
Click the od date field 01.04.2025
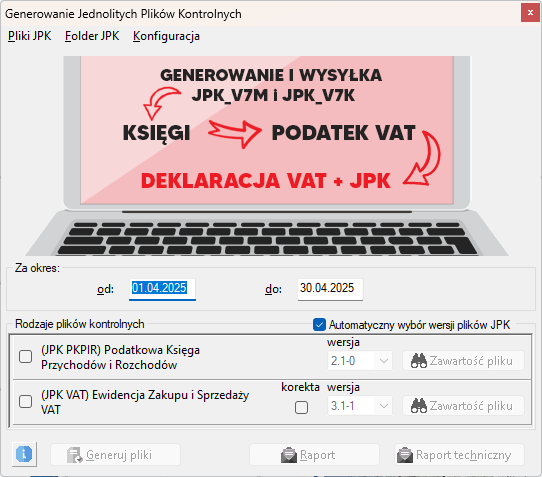pos(162,289)
